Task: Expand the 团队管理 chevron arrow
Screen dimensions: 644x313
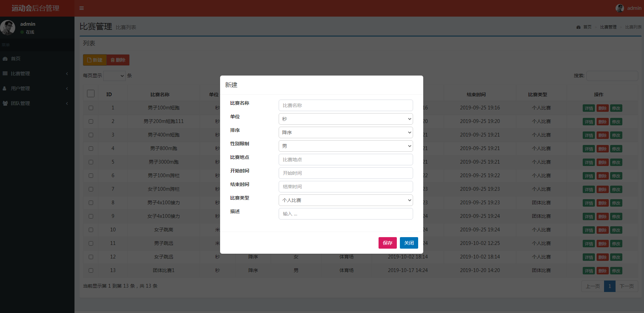Action: pos(67,103)
